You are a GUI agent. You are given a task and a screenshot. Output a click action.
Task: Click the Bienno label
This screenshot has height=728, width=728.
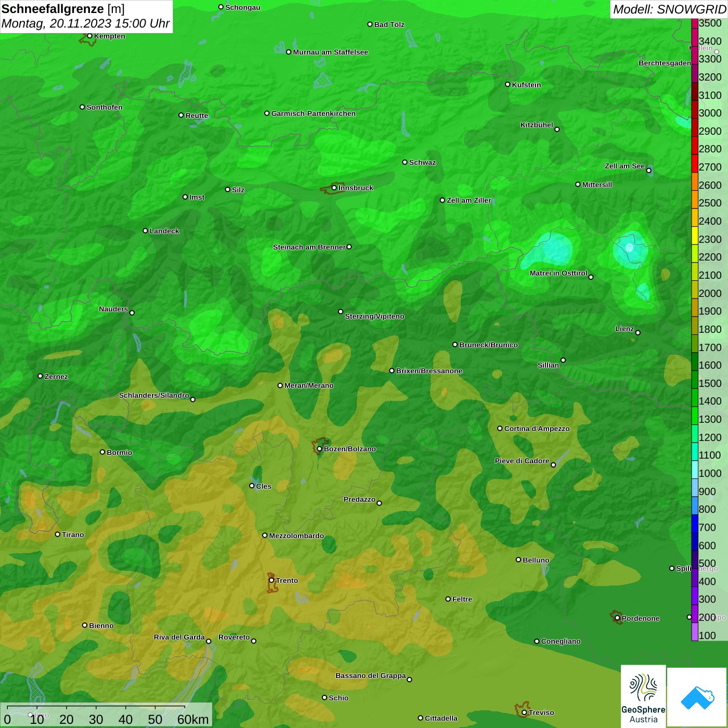(x=101, y=626)
